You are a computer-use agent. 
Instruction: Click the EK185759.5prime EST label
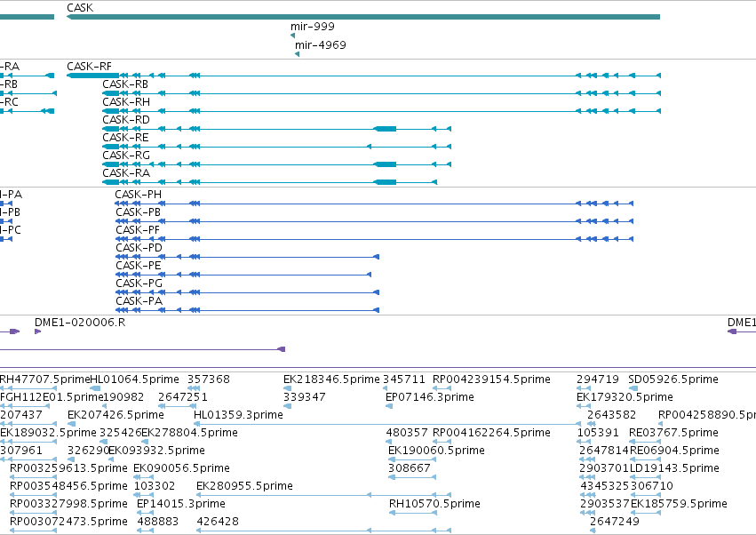(x=679, y=504)
